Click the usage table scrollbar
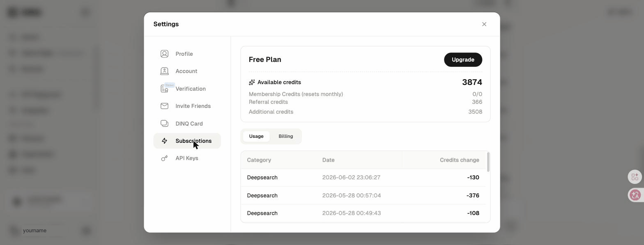This screenshot has width=644, height=245. coord(488,162)
